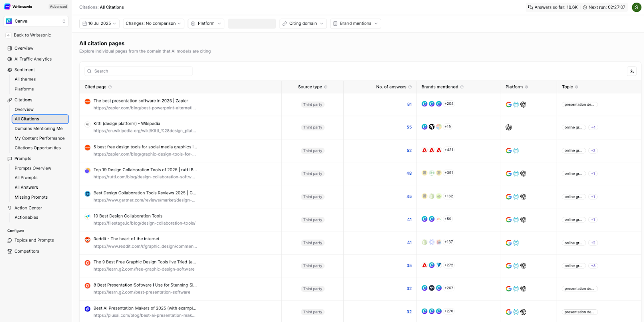Open Missing Prompts page
This screenshot has width=644, height=322.
point(31,197)
